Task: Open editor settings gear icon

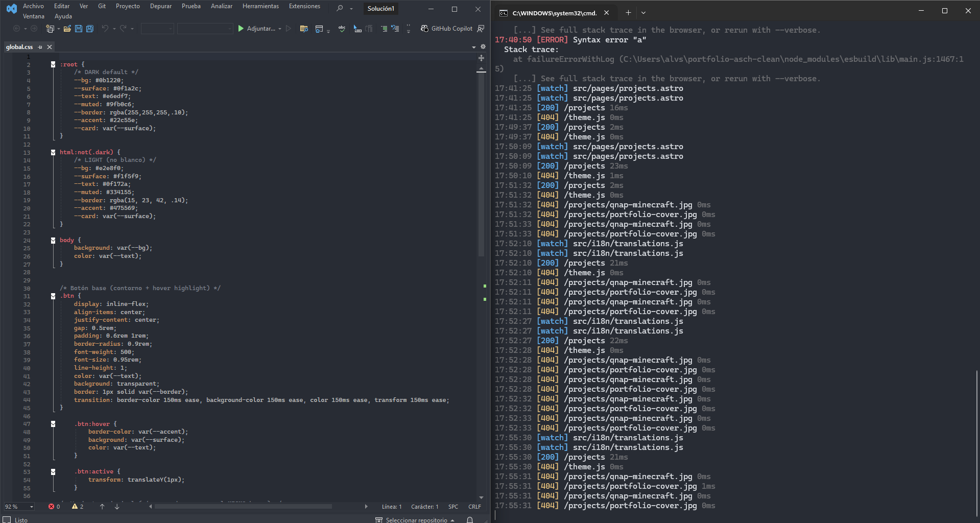Action: pyautogui.click(x=483, y=47)
